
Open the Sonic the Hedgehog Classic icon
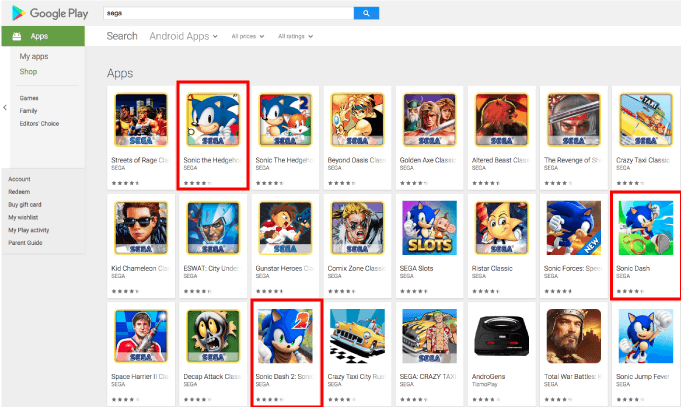click(x=213, y=120)
